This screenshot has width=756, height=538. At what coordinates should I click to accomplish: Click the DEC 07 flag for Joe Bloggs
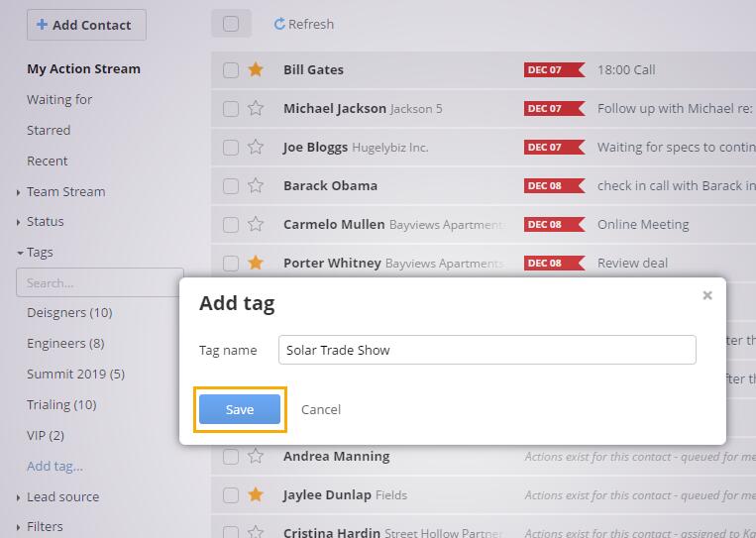[555, 147]
